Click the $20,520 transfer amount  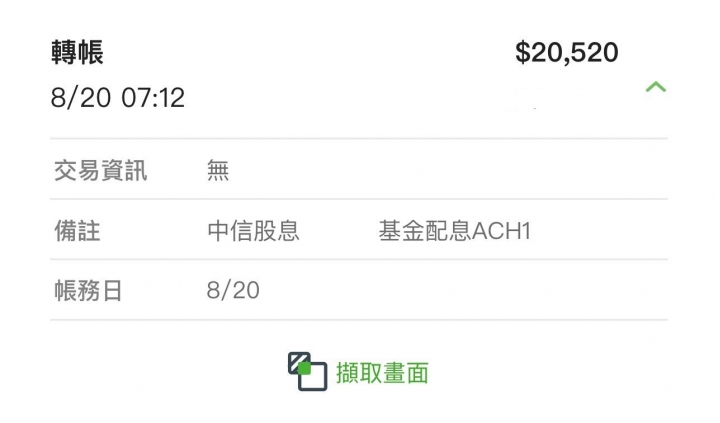coord(567,52)
